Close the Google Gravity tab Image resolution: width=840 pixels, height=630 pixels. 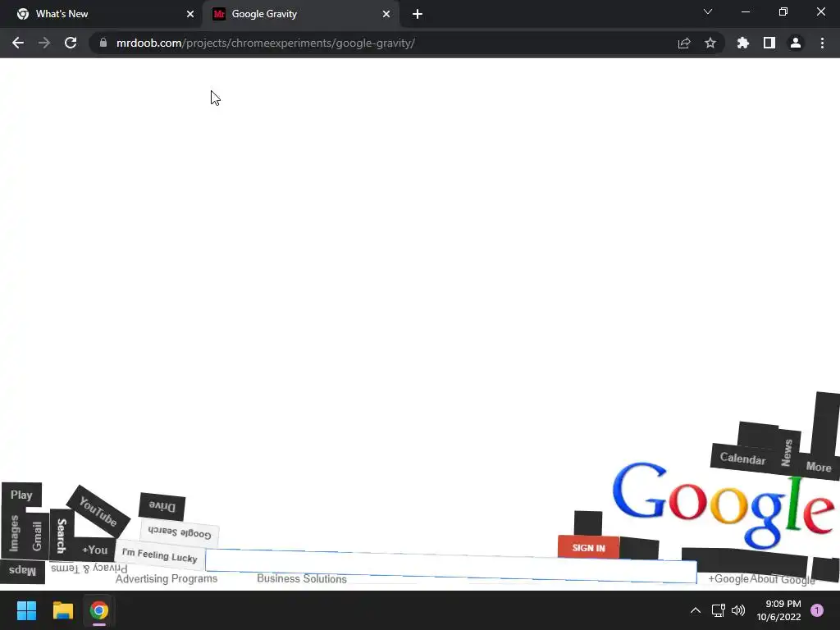[386, 14]
